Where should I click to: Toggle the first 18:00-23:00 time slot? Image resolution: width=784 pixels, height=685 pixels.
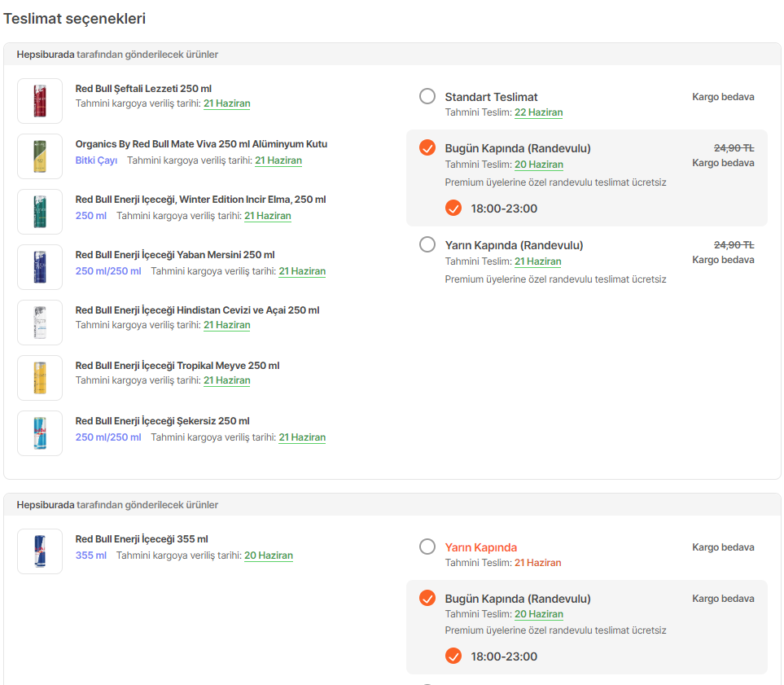click(453, 209)
